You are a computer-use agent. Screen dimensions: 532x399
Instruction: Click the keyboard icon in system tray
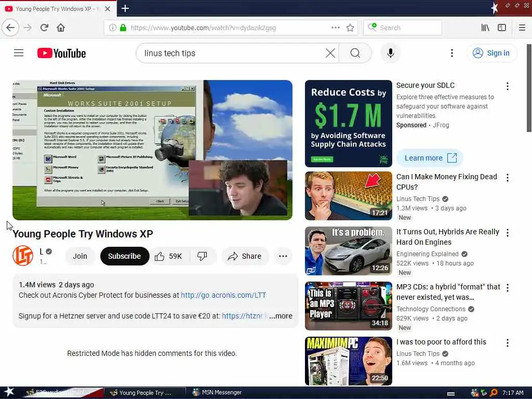tap(450, 394)
